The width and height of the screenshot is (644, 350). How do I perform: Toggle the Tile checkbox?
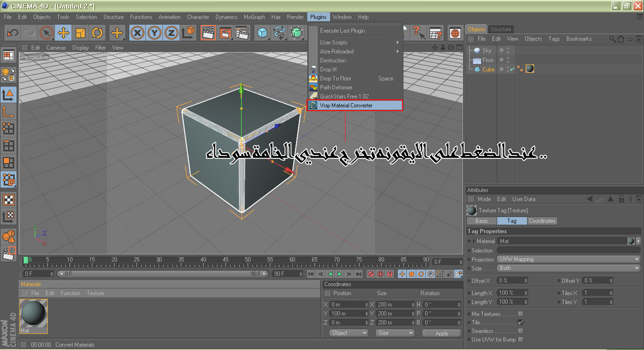(x=521, y=323)
